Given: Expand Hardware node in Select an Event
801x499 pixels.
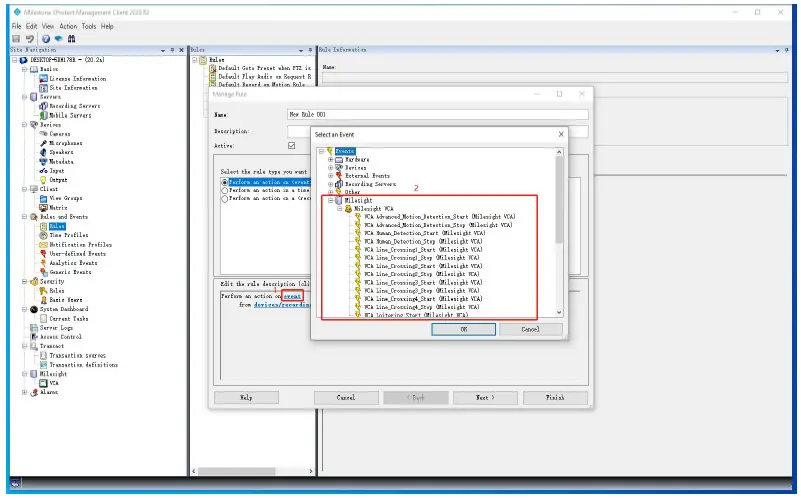Looking at the screenshot, I should (x=331, y=159).
